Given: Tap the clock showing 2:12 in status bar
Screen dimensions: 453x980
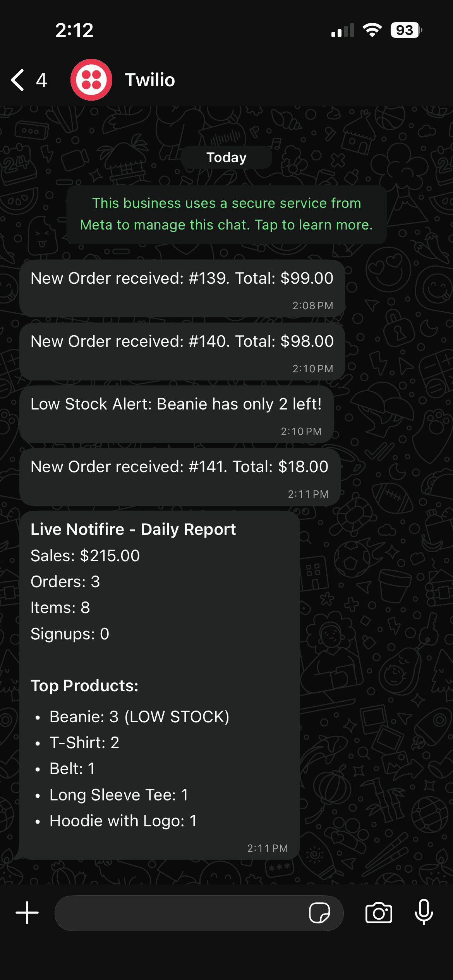Looking at the screenshot, I should 75,30.
